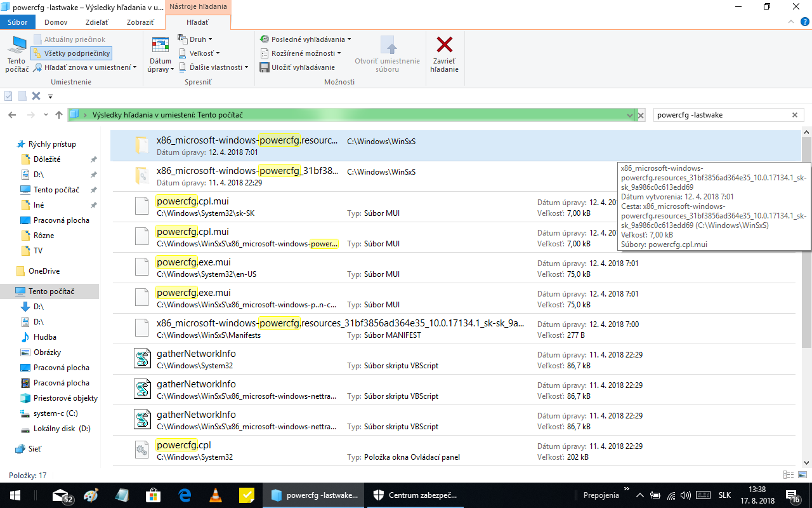Select the Priestorové objekty 3D cube icon
The height and width of the screenshot is (508, 812).
pos(25,398)
